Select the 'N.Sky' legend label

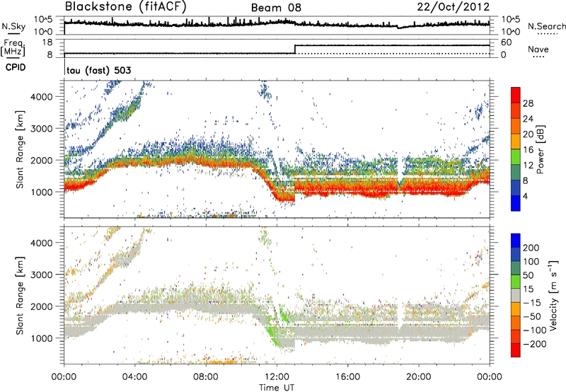13,26
